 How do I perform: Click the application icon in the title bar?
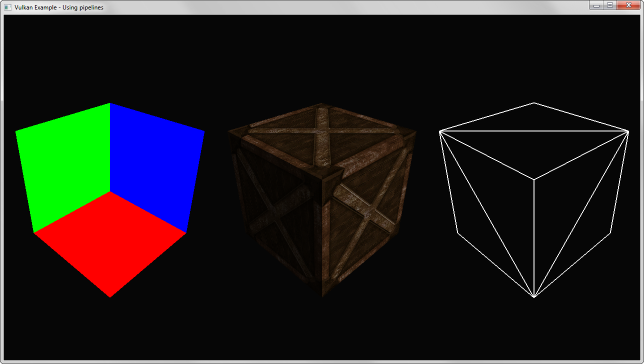tap(7, 7)
